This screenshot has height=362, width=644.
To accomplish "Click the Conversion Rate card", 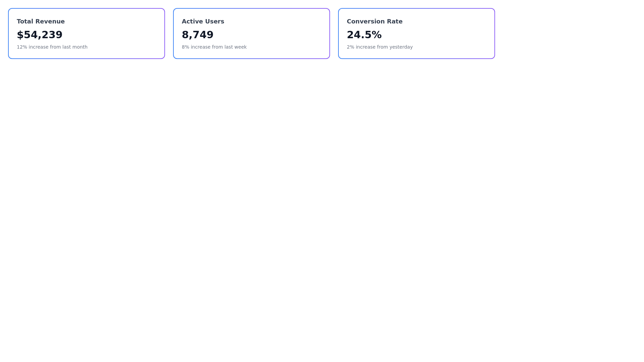I will click(416, 33).
